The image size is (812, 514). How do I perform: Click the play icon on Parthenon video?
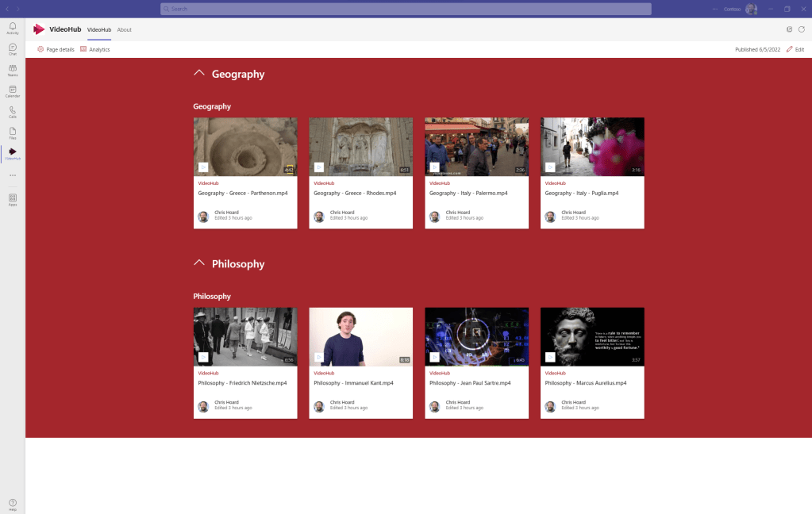click(x=203, y=167)
